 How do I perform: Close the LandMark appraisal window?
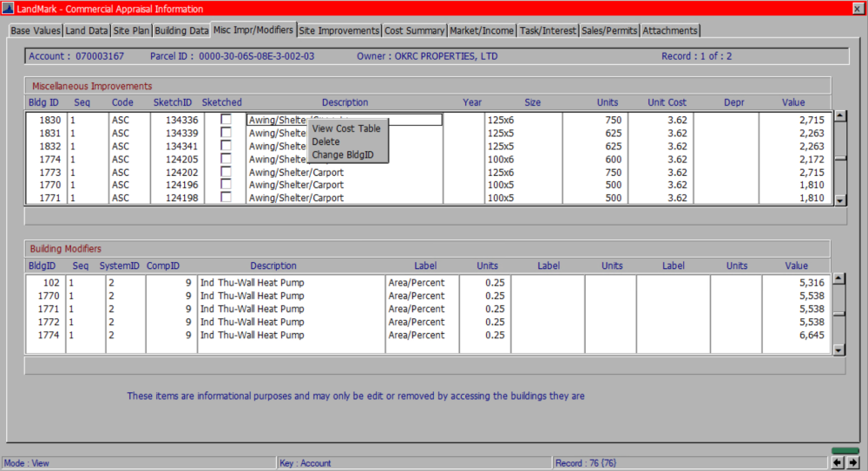[x=858, y=9]
